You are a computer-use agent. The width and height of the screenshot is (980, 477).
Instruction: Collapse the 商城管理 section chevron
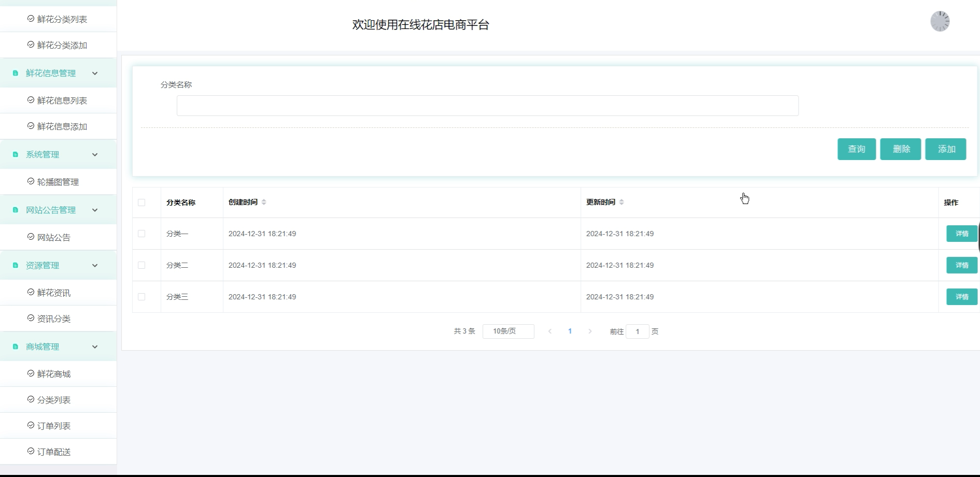(x=95, y=346)
